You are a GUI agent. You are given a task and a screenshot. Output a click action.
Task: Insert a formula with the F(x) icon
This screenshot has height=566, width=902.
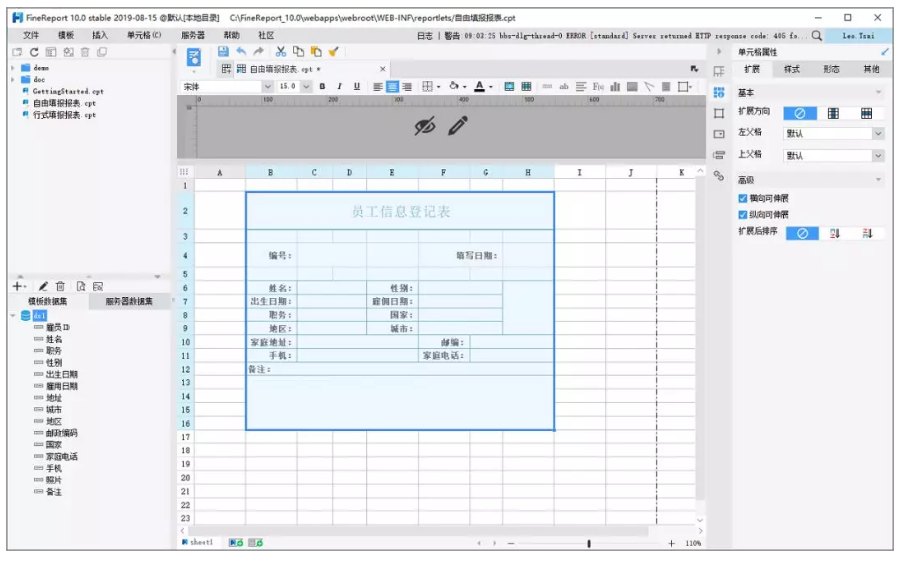[598, 87]
